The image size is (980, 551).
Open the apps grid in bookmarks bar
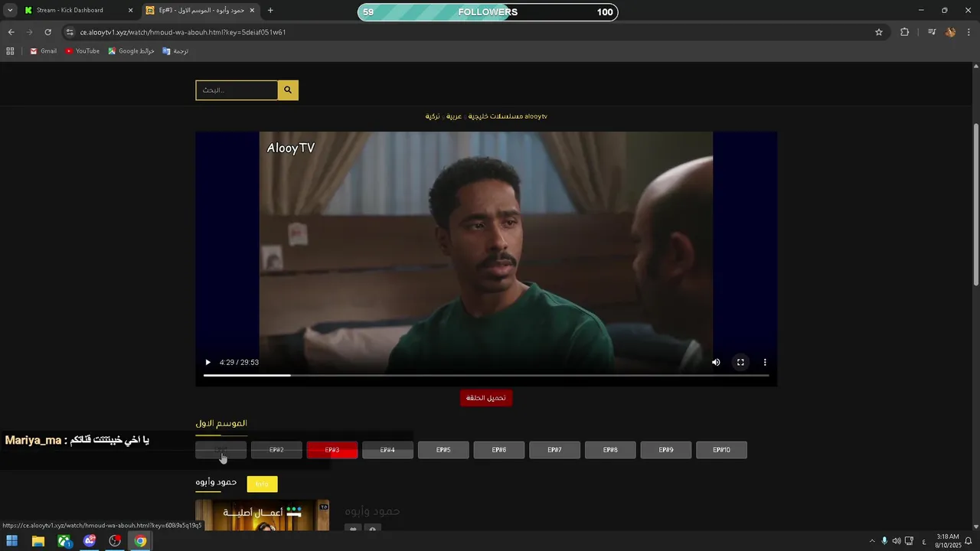(x=10, y=51)
